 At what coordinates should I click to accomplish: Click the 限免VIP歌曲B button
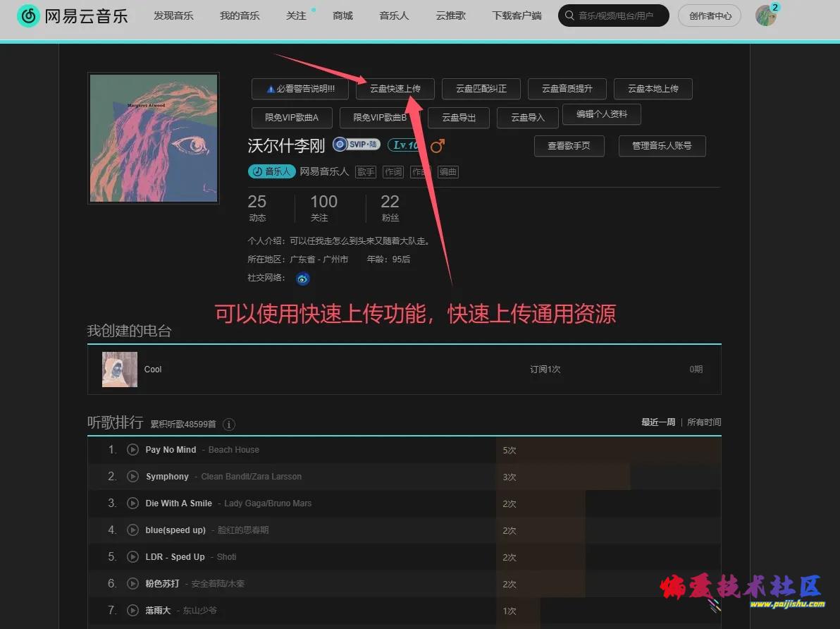(380, 118)
